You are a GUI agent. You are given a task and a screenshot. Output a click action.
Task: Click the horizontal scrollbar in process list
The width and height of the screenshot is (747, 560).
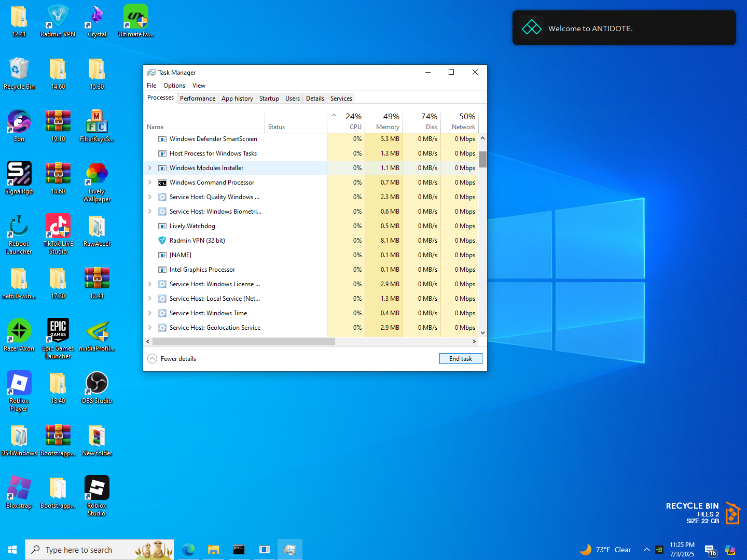pyautogui.click(x=244, y=341)
